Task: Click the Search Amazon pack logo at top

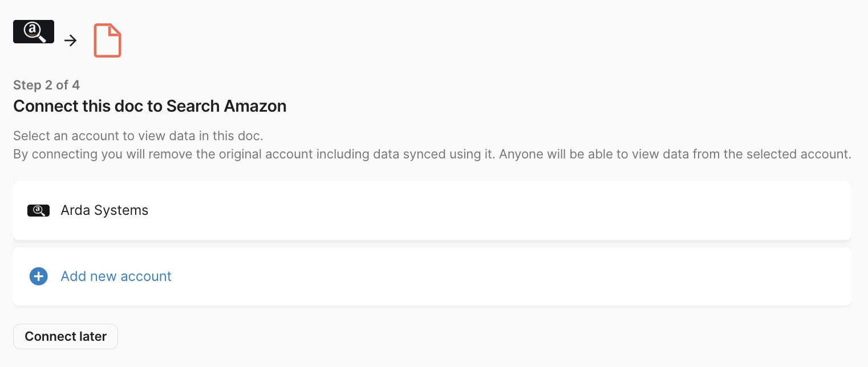Action: coord(34,32)
